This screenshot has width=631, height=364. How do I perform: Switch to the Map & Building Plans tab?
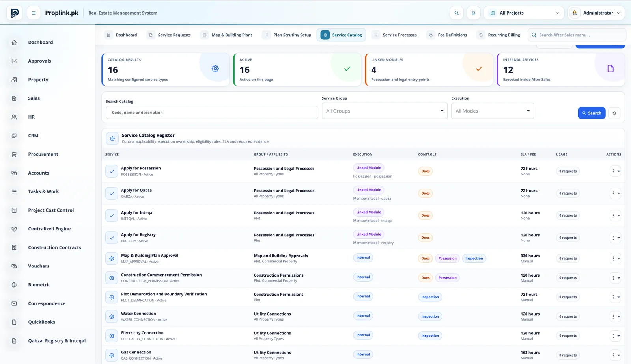pyautogui.click(x=227, y=35)
